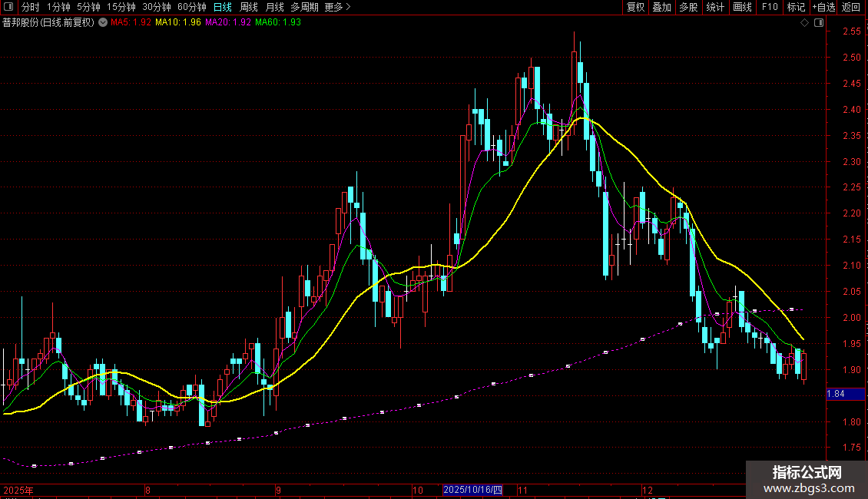Add stock to watchlist with +自选
868x499 pixels.
pyautogui.click(x=823, y=7)
